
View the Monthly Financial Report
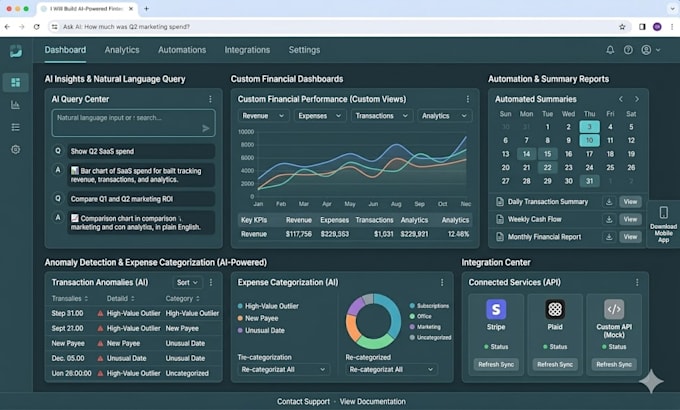630,237
